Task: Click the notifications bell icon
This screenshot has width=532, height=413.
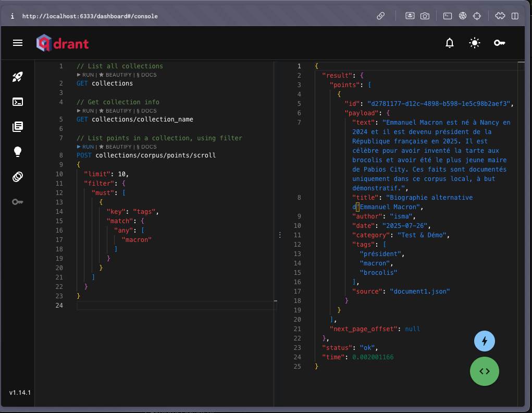Action: point(450,43)
